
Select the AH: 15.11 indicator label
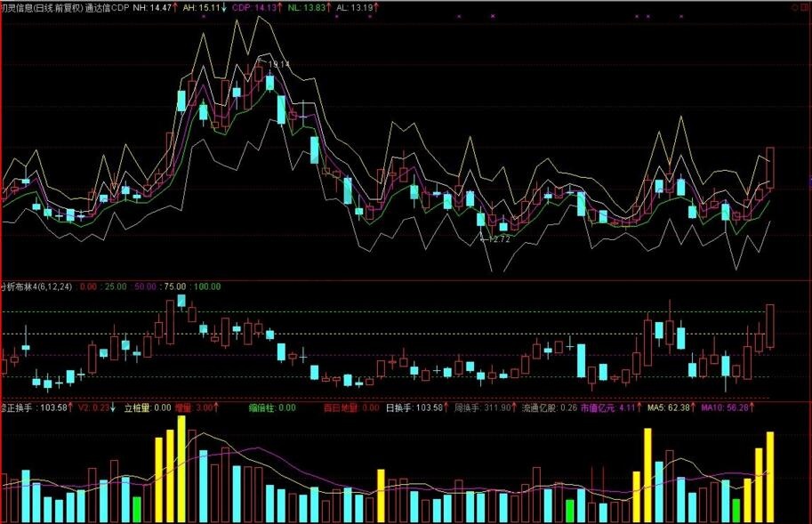point(201,6)
